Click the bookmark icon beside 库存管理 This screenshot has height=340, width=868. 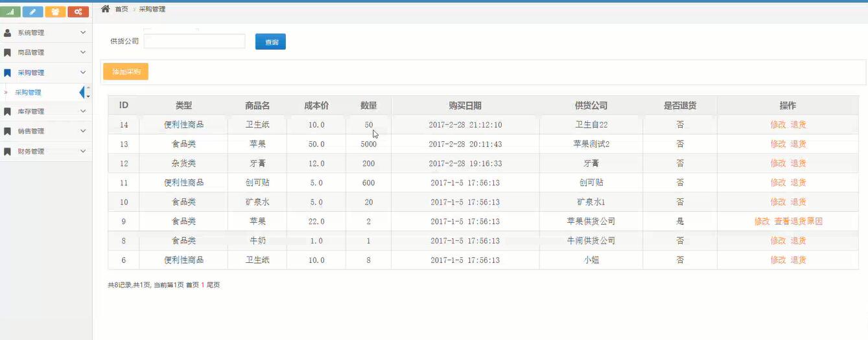point(8,111)
